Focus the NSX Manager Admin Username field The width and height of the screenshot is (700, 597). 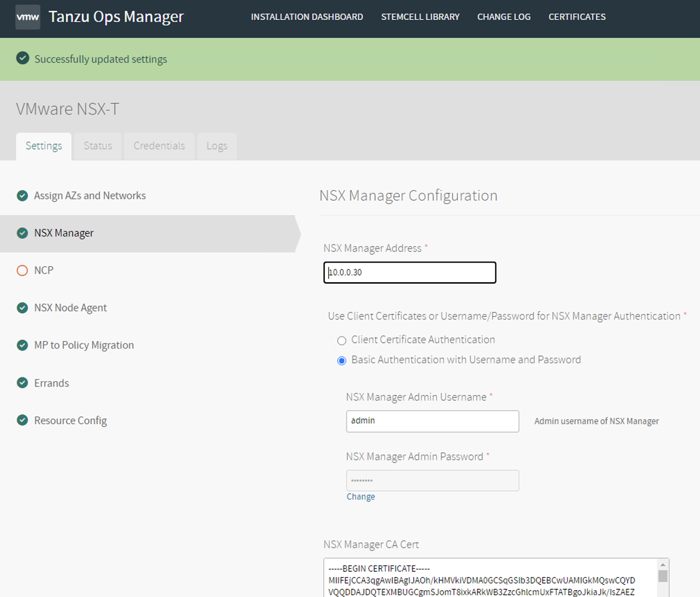click(433, 421)
